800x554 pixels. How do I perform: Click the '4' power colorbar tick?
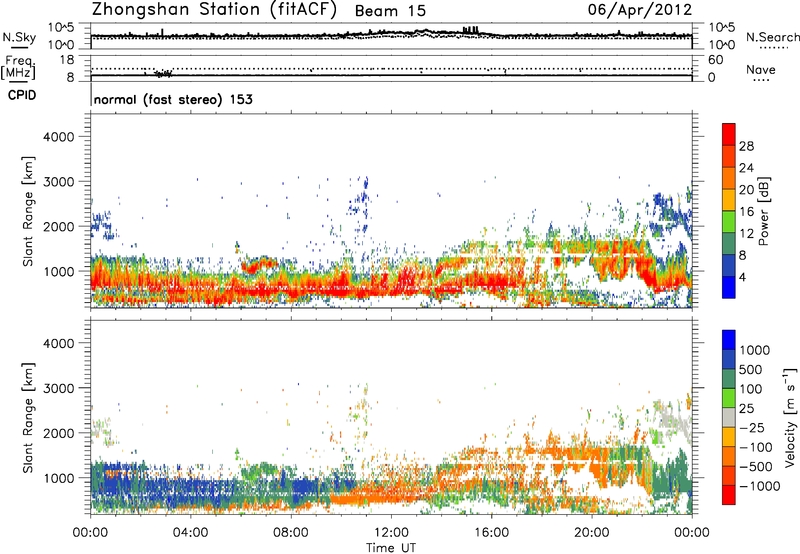coord(742,278)
